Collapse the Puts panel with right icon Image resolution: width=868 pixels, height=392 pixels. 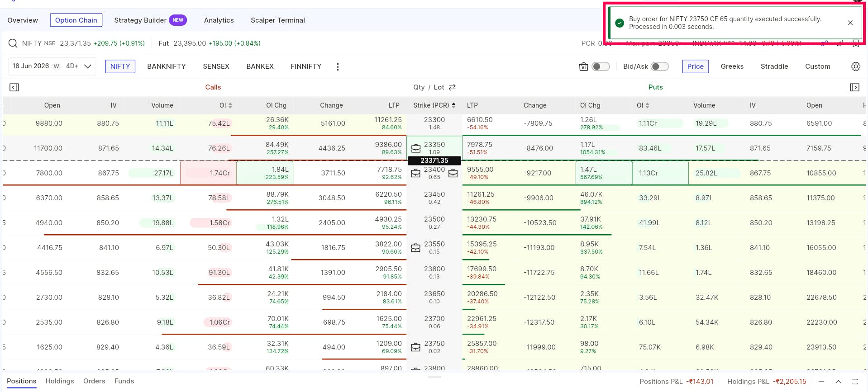click(854, 87)
